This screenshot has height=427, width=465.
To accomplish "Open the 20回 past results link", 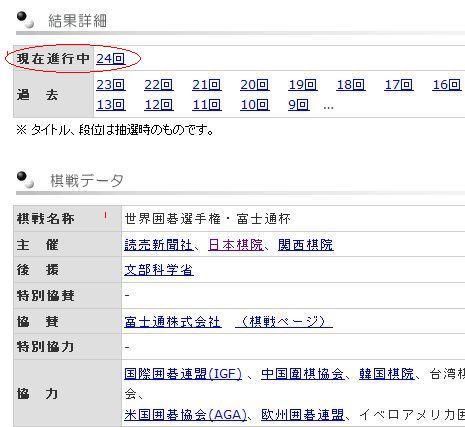I will tap(255, 85).
